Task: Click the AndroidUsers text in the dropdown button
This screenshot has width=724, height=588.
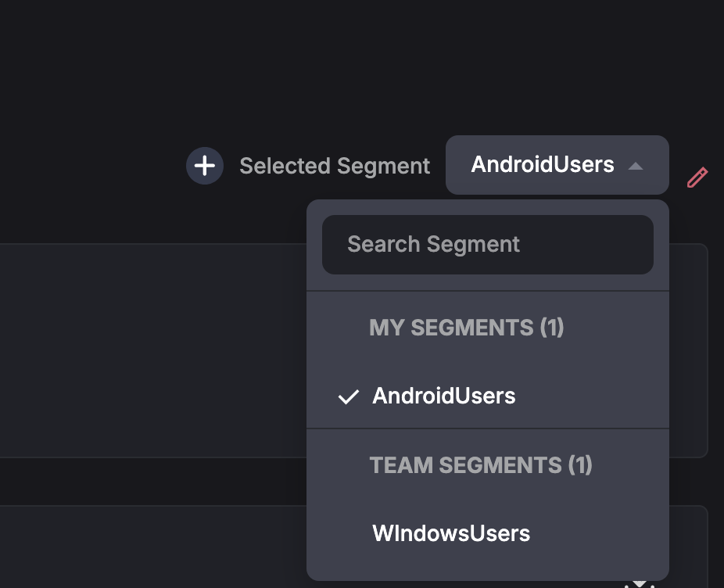Action: point(543,165)
